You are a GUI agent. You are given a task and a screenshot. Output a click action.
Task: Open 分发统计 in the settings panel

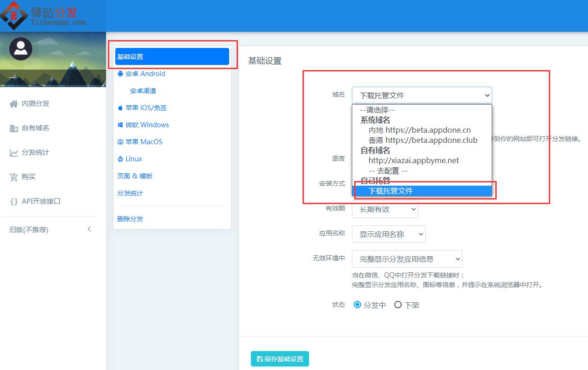(x=130, y=193)
